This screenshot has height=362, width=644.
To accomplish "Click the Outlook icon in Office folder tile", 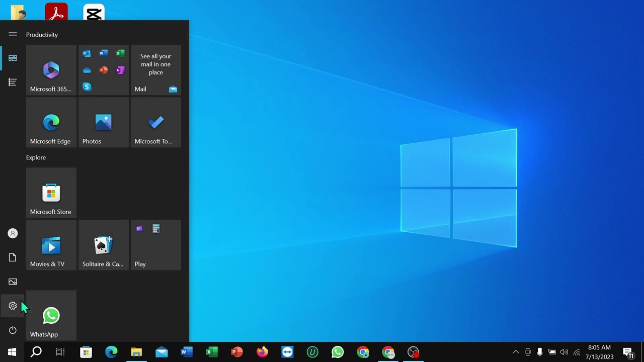I will click(87, 53).
